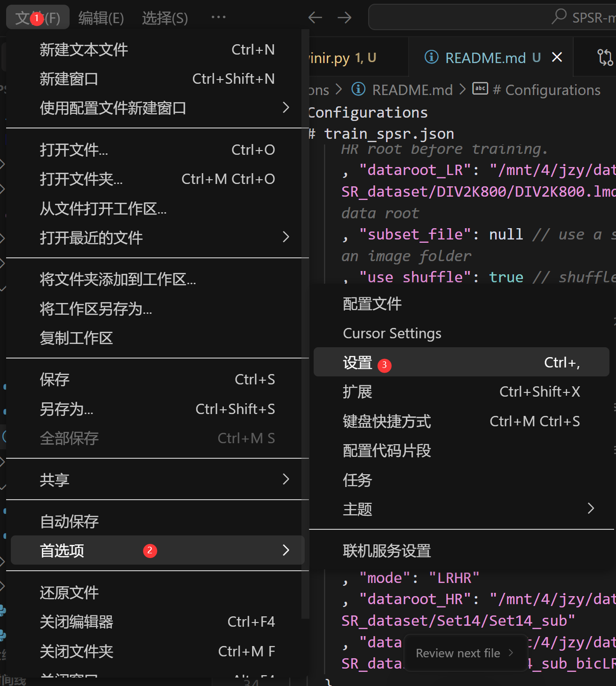Click the back navigation arrow
The height and width of the screenshot is (686, 616).
point(315,17)
